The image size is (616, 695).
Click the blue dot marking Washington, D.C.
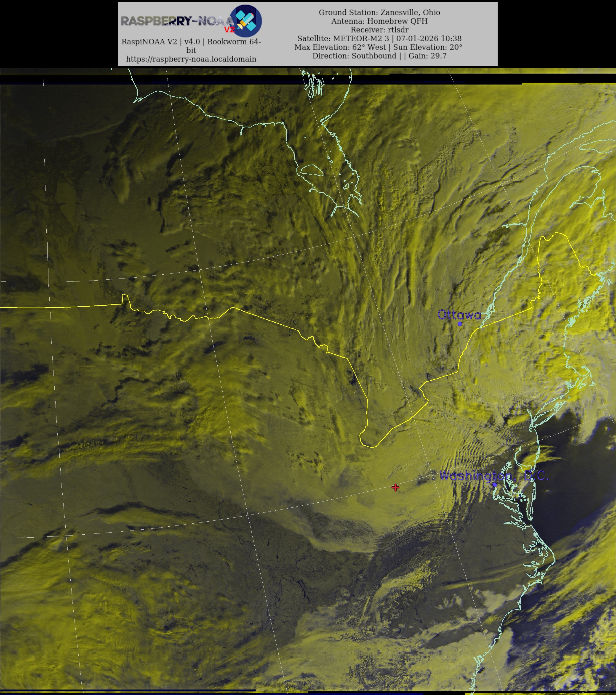[x=495, y=485]
